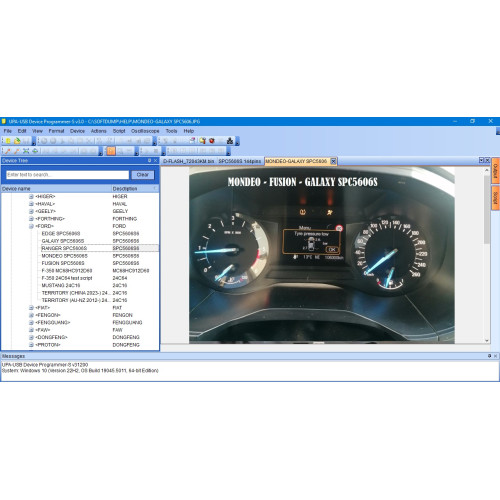
Task: Select the GALAXY SPC5606S device
Action: tap(63, 241)
